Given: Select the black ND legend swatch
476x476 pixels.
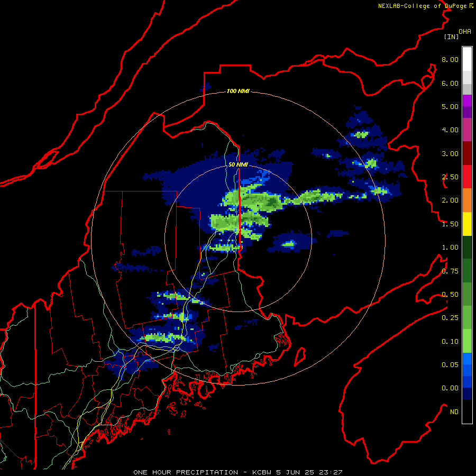Looking at the screenshot, I should 467,411.
